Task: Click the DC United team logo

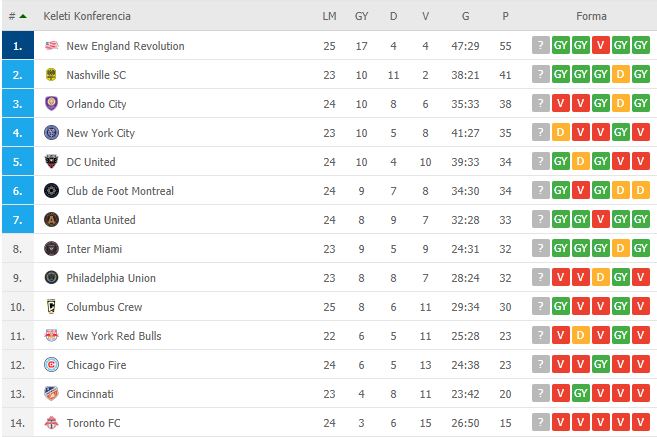Action: coord(51,162)
